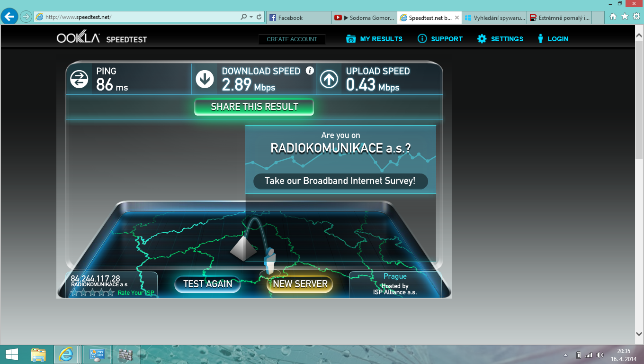Click the Internet Explorer taskbar icon
This screenshot has height=364, width=644.
click(x=66, y=355)
